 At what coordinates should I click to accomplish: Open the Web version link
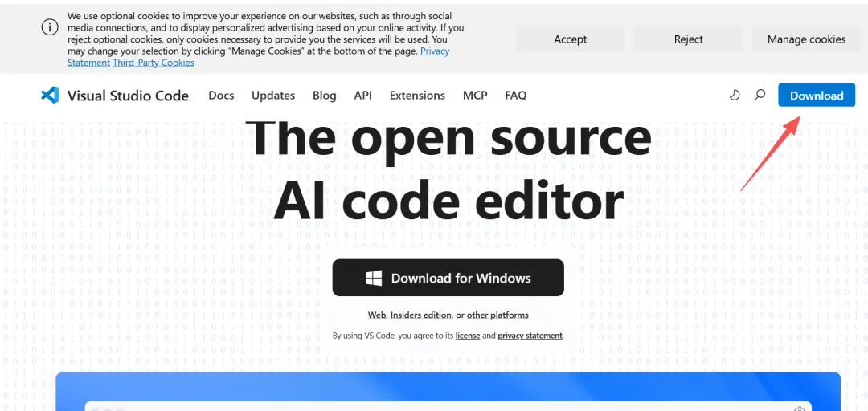376,315
